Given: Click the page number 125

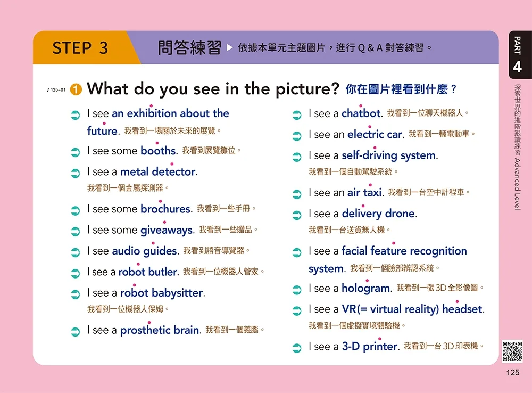Looking at the screenshot, I should click(x=512, y=373).
